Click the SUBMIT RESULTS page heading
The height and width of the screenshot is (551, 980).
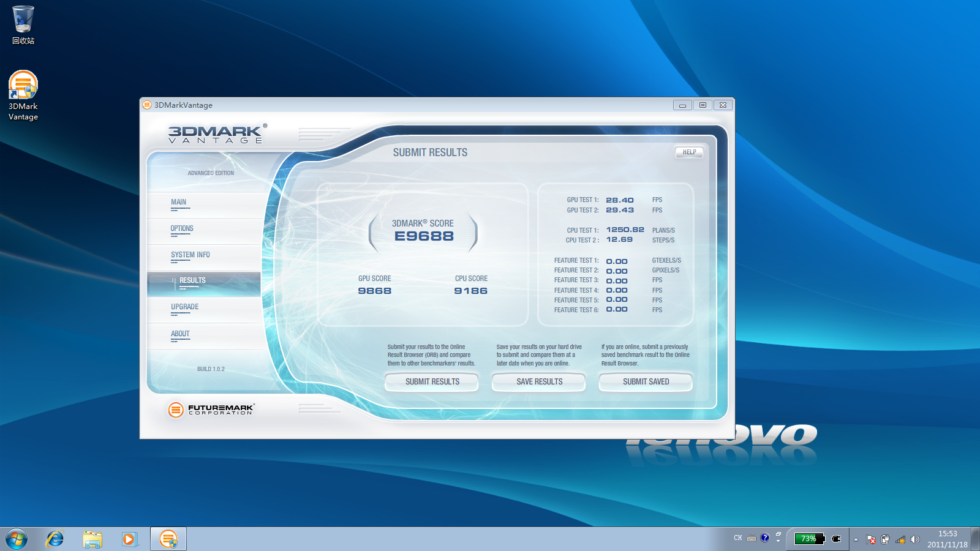point(430,152)
